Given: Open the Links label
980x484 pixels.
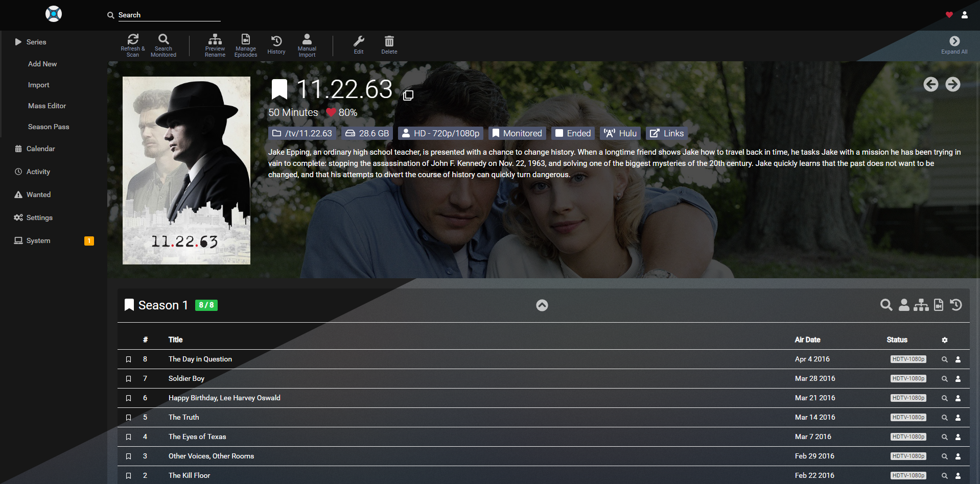Looking at the screenshot, I should point(667,133).
